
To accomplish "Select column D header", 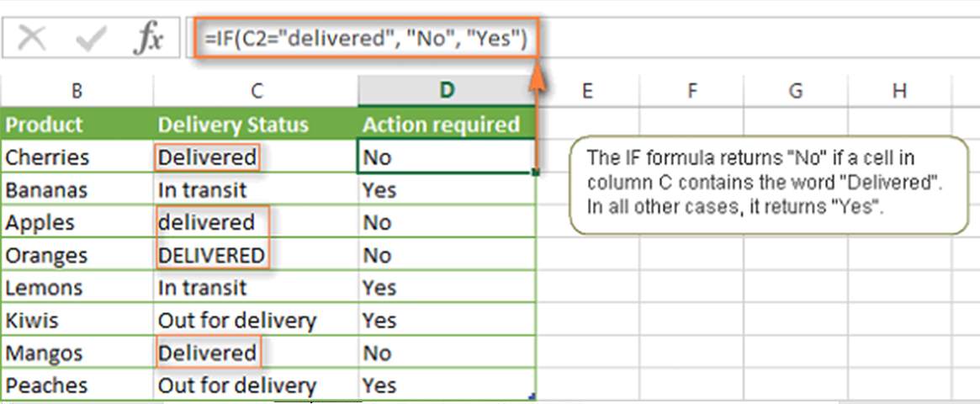I will (446, 91).
